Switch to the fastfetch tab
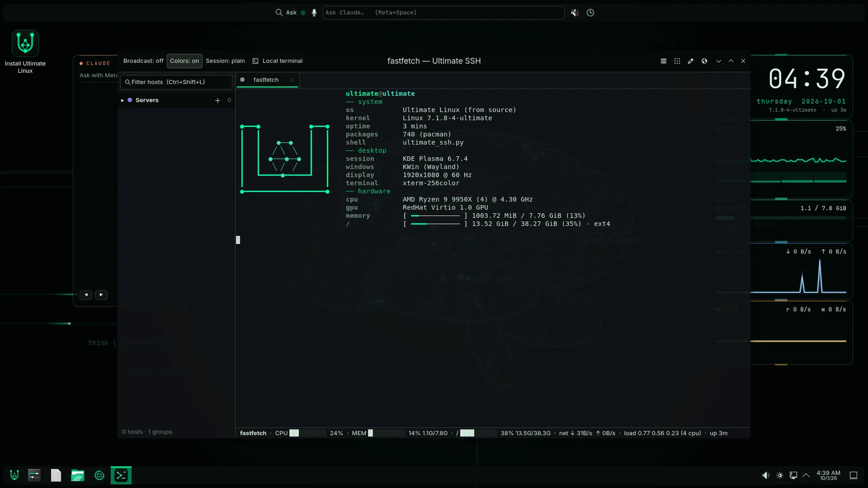Image resolution: width=868 pixels, height=488 pixels. tap(266, 80)
